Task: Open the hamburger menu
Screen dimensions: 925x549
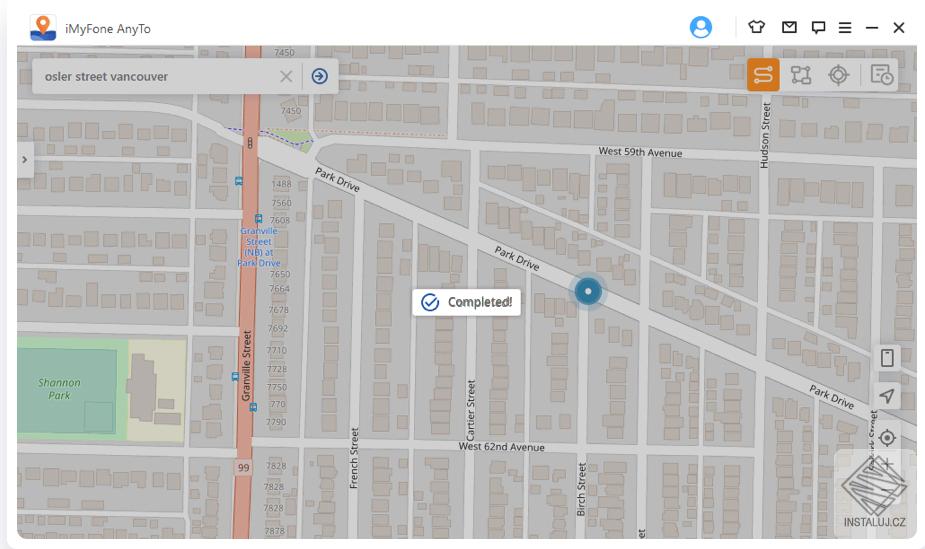Action: point(845,28)
